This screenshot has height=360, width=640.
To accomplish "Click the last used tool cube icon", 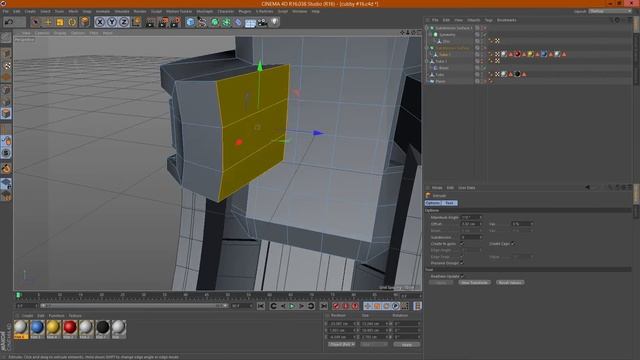I will [84, 22].
